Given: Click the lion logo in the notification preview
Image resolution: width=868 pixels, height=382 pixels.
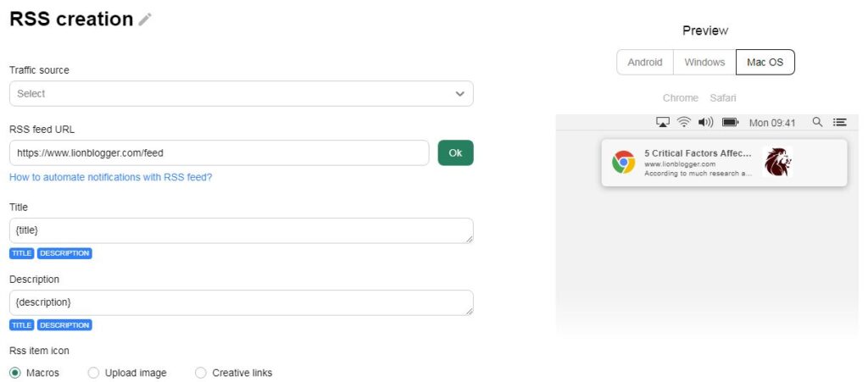Looking at the screenshot, I should [x=776, y=162].
